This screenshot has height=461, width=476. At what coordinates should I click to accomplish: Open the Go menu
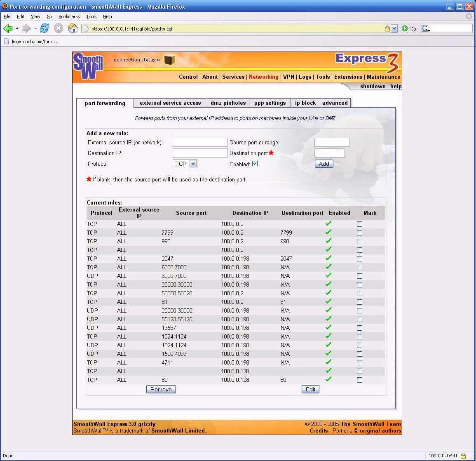[49, 16]
